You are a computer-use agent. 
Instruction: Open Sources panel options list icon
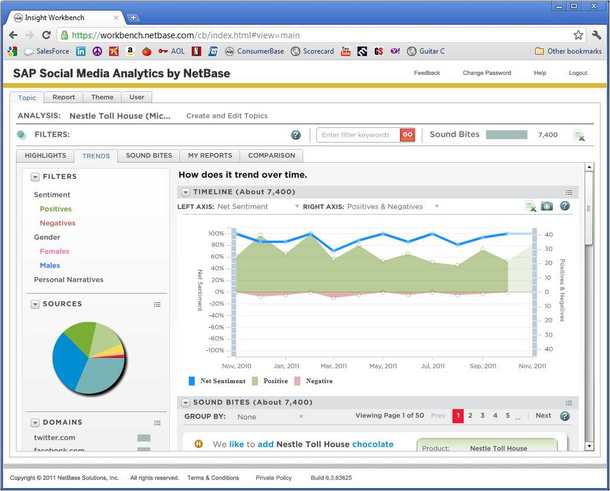(157, 304)
